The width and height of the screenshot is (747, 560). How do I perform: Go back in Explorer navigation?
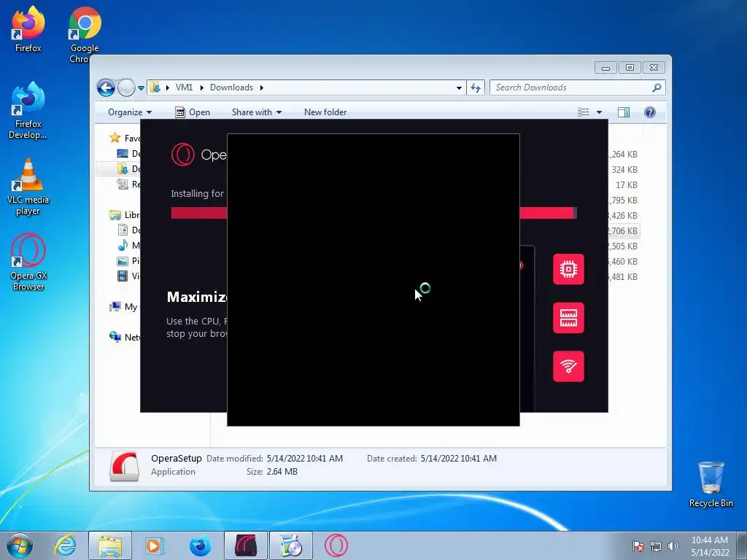click(x=106, y=87)
